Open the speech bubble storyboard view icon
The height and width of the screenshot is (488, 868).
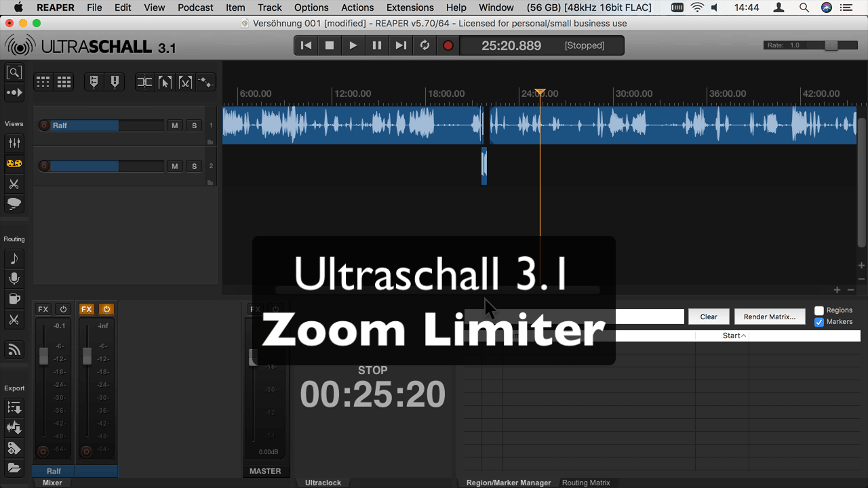tap(14, 204)
